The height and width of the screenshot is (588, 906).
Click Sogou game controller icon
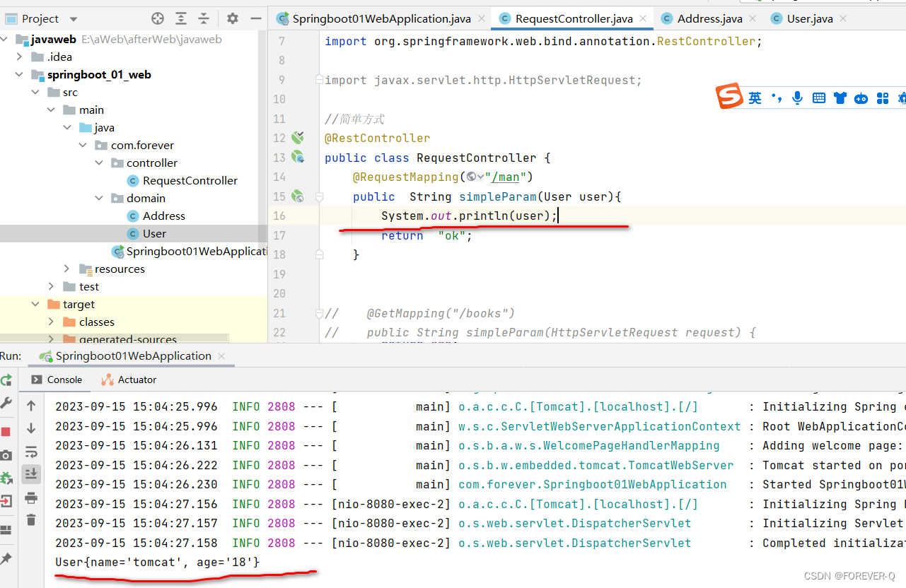click(861, 98)
